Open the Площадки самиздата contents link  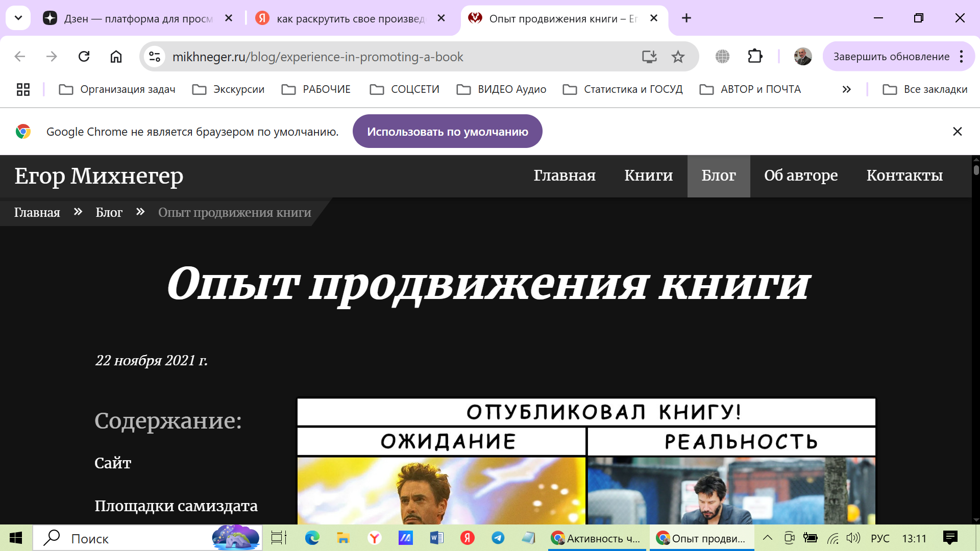click(176, 506)
